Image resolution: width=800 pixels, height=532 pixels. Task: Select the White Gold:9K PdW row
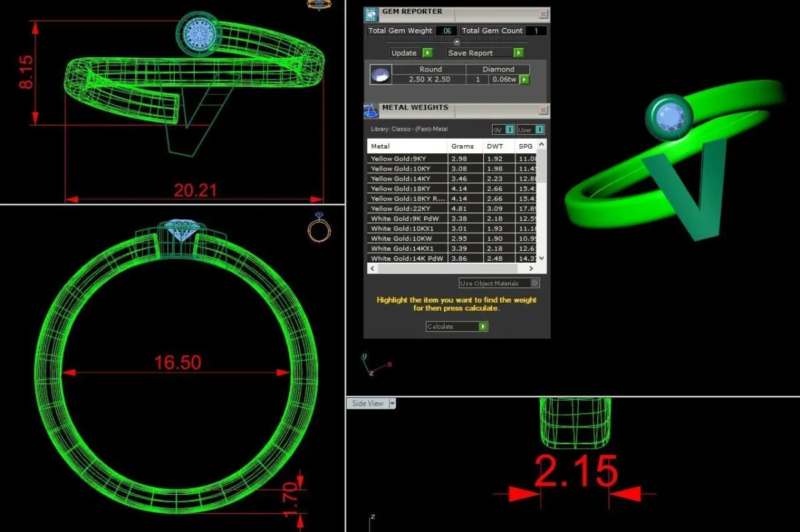452,219
